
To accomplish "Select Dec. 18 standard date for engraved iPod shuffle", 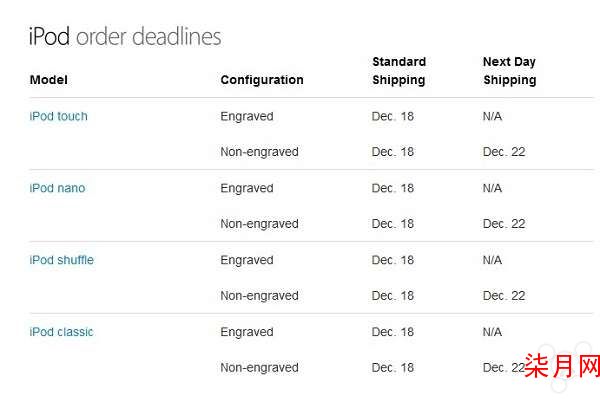I will tap(393, 260).
